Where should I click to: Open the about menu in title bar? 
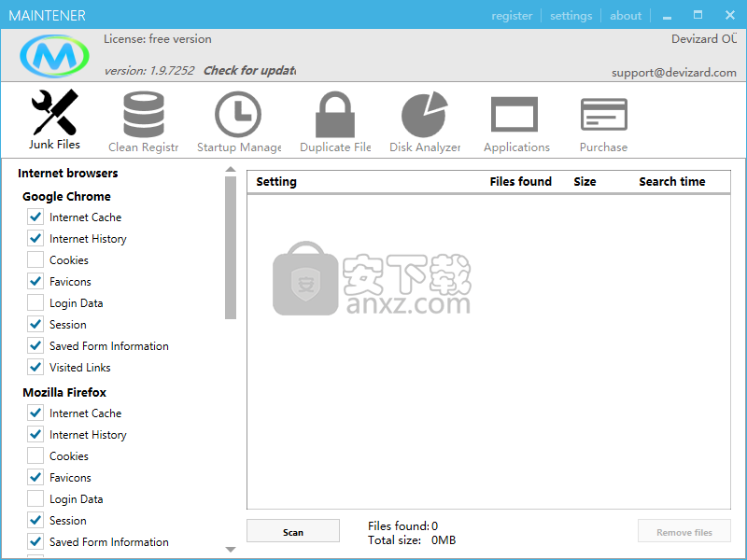(626, 16)
